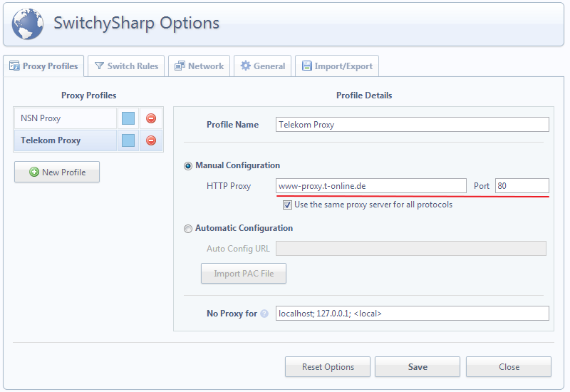Close the options page
The image size is (570, 392).
(x=509, y=367)
